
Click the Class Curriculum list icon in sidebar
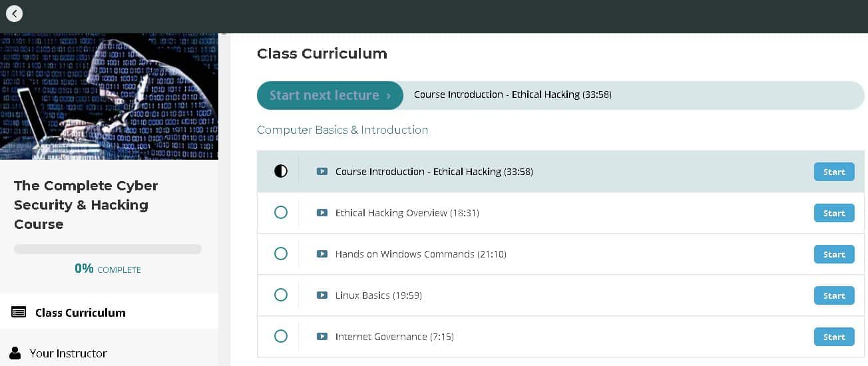[x=19, y=312]
